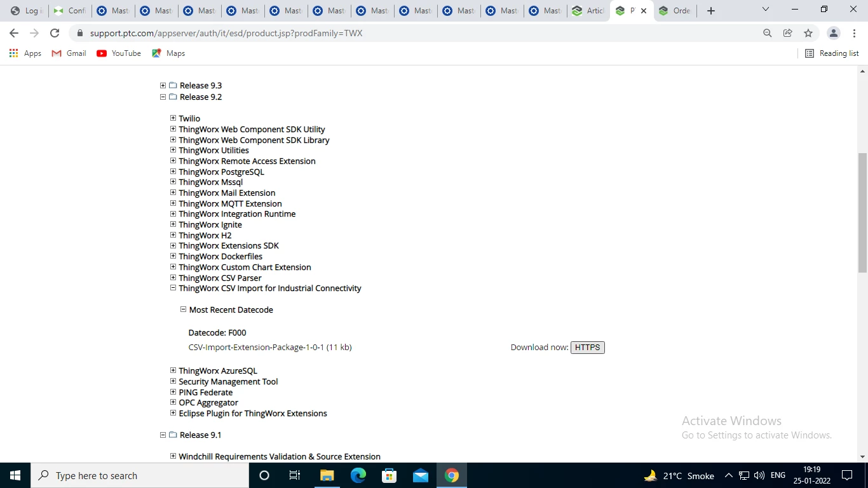Expand the Release 9.3 folder
The height and width of the screenshot is (488, 868).
pyautogui.click(x=163, y=86)
